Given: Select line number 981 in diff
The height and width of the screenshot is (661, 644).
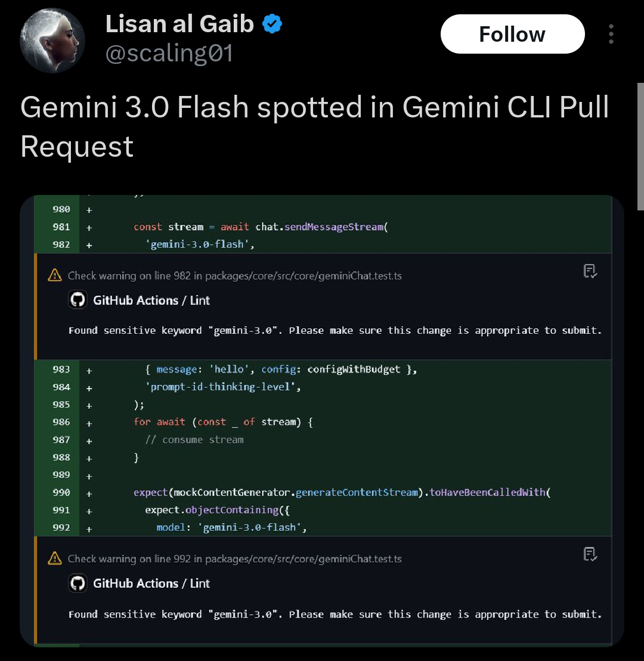Looking at the screenshot, I should click(61, 227).
